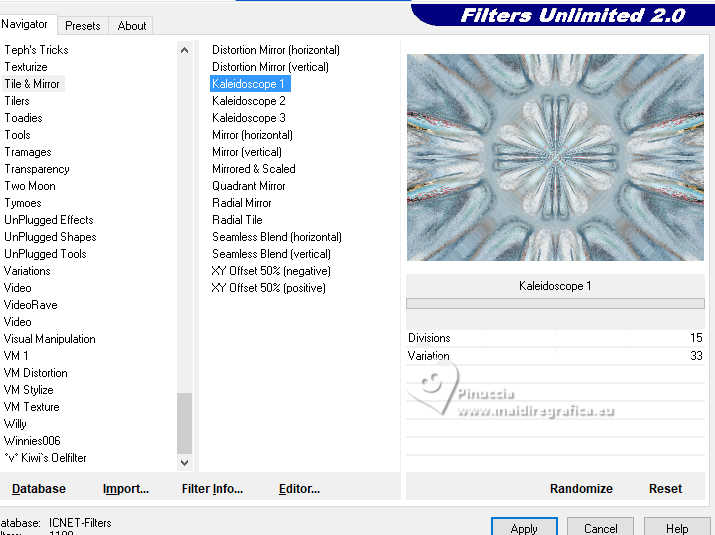The height and width of the screenshot is (535, 715).
Task: Choose the Kaleidoscope 2 filter
Action: (x=249, y=101)
